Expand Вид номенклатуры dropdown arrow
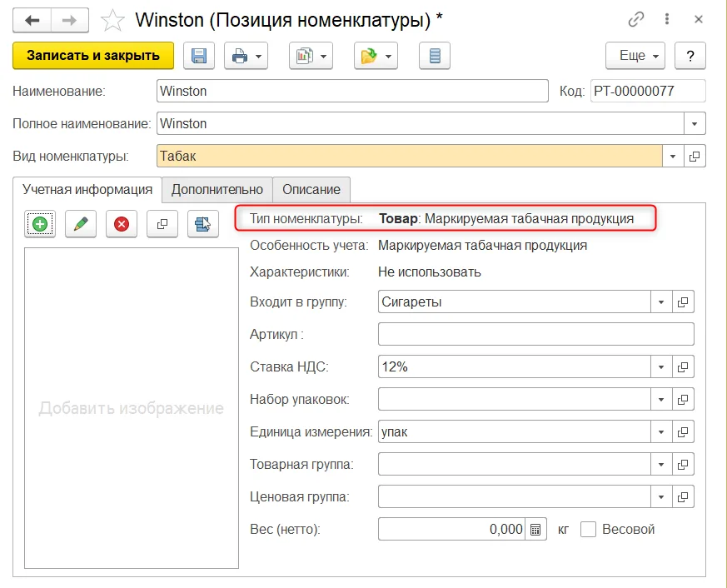Screen dimensions: 727x588 [x=673, y=156]
